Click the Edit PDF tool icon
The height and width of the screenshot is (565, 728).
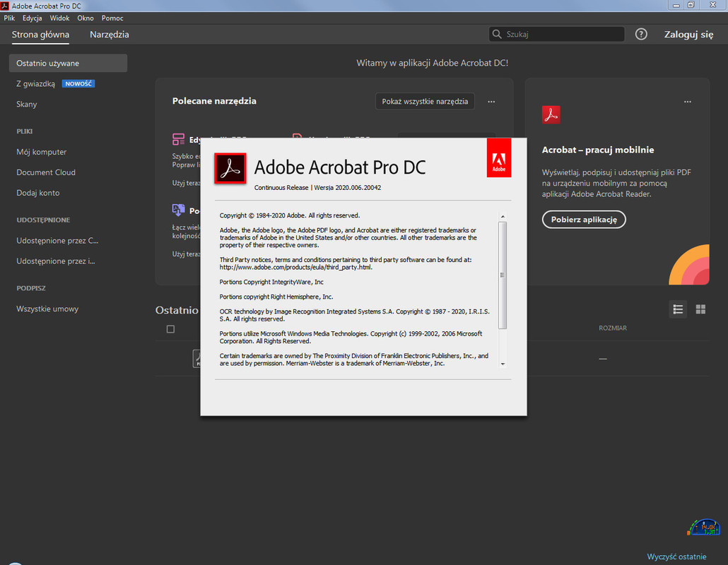click(x=178, y=139)
